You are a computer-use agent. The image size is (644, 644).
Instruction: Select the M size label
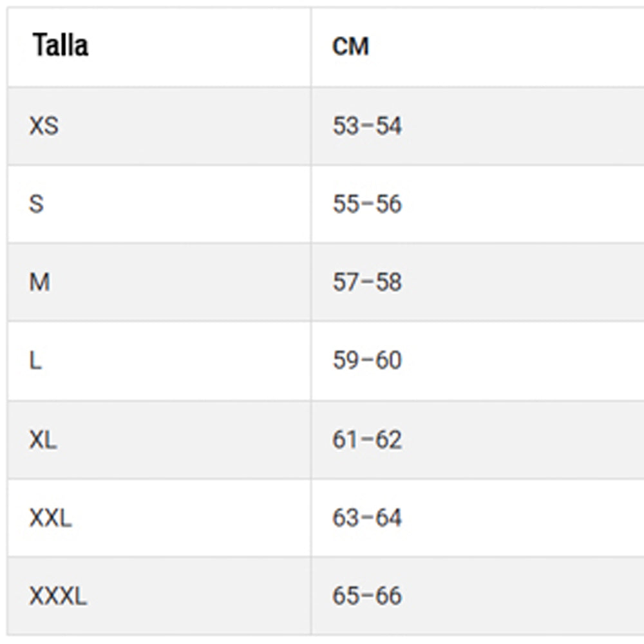coord(39,282)
